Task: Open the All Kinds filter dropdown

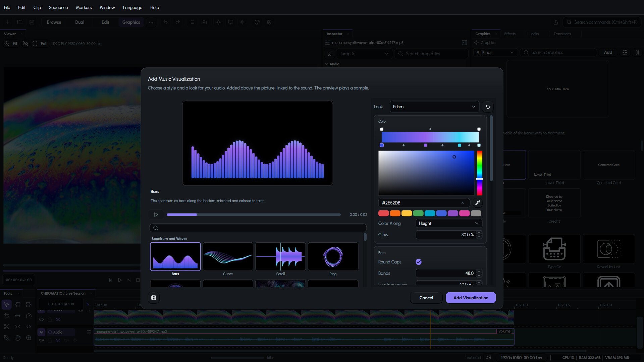Action: [495, 52]
